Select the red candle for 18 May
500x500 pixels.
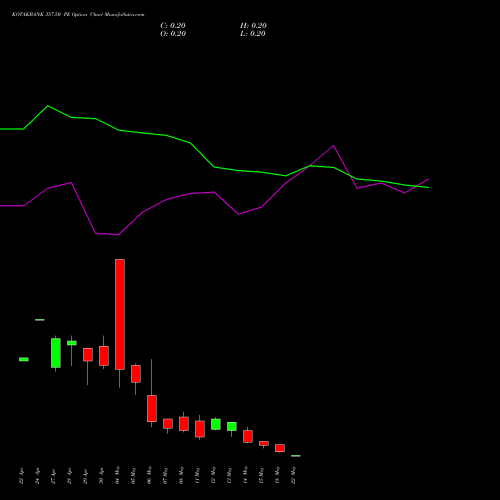tap(280, 448)
